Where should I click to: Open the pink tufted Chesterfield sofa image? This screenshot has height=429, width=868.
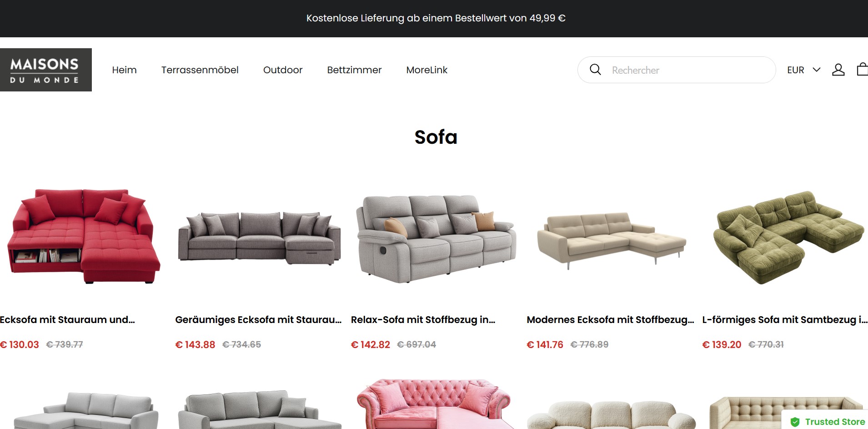coord(436,404)
